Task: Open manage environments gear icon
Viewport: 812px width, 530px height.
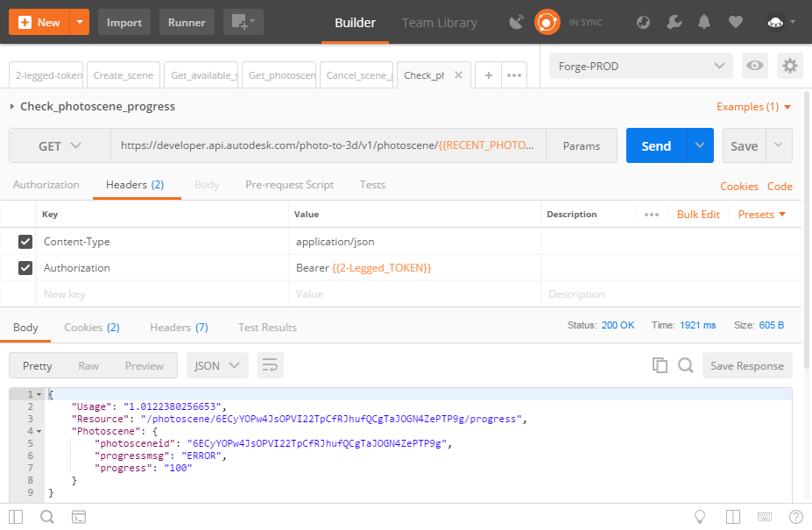Action: click(790, 66)
